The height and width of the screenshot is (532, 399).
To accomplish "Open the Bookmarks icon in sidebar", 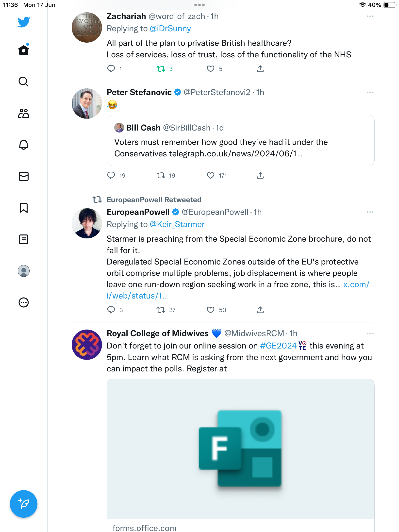I will [24, 208].
